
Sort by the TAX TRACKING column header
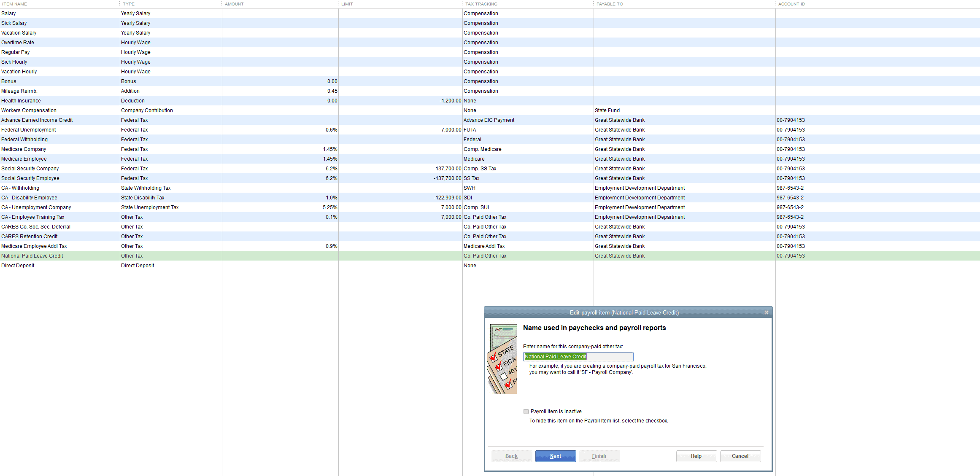(481, 4)
